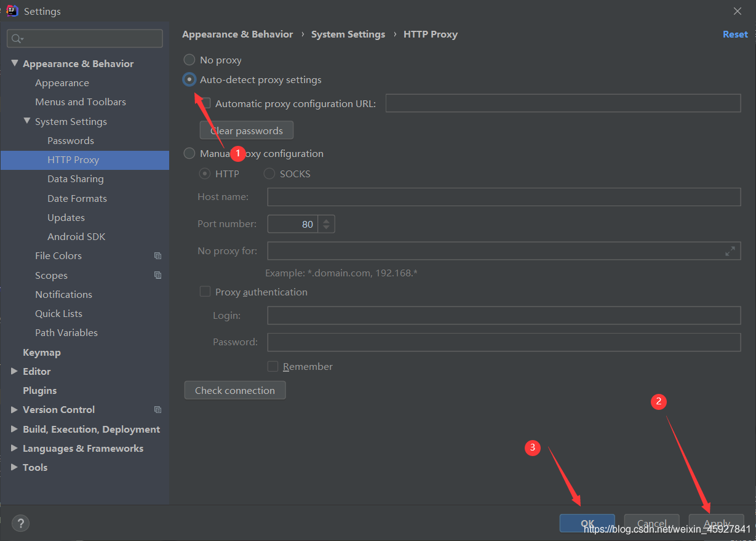Enable Automatic proxy configuration URL checkbox

(205, 103)
